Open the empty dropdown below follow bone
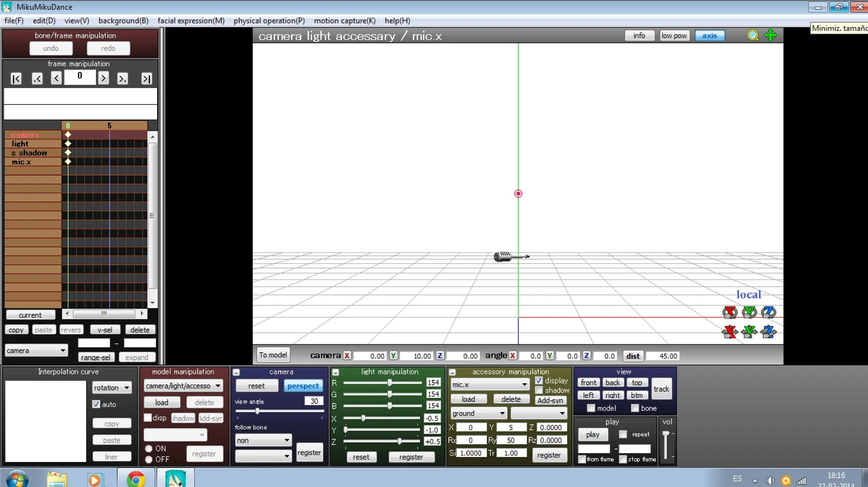868x487 pixels. 263,456
